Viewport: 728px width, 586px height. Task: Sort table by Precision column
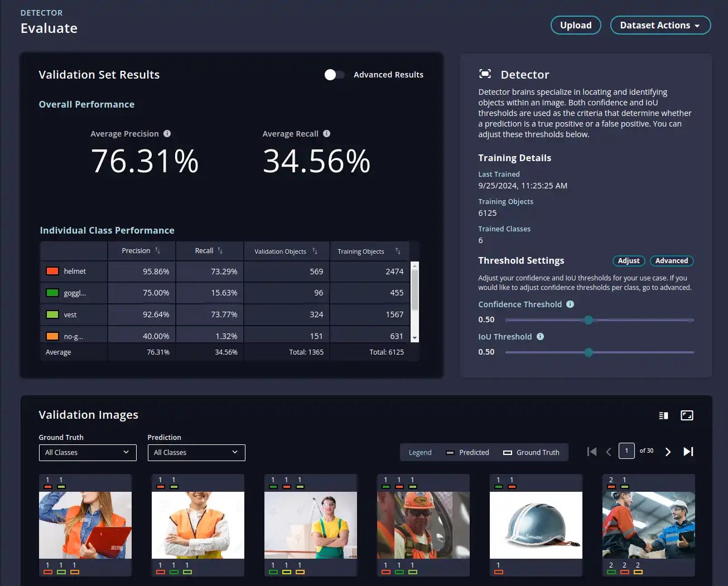pos(157,251)
